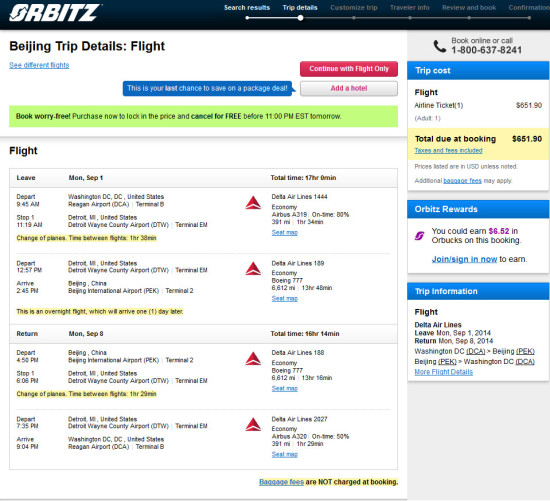
Task: Click the Delta logo for flight 189
Action: click(253, 269)
